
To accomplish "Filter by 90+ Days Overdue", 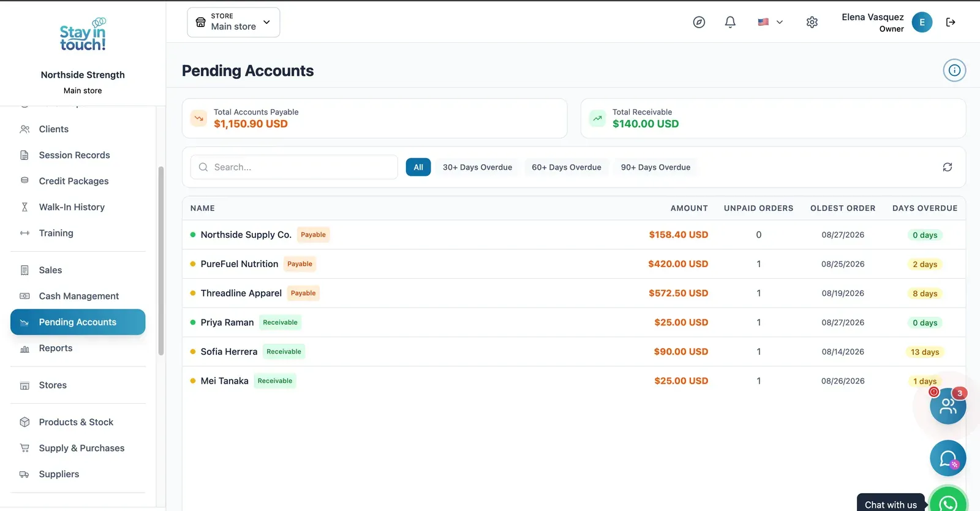I will click(655, 167).
